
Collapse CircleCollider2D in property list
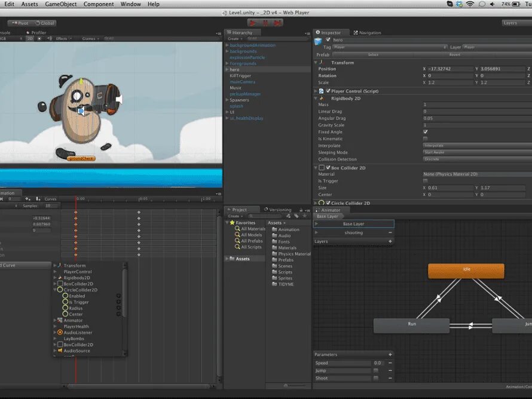pos(55,290)
